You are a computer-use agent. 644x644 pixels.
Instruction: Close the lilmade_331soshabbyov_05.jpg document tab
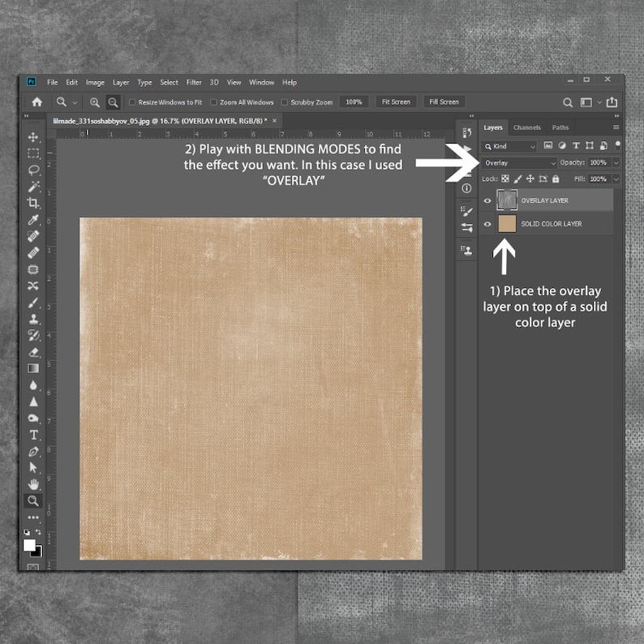274,121
